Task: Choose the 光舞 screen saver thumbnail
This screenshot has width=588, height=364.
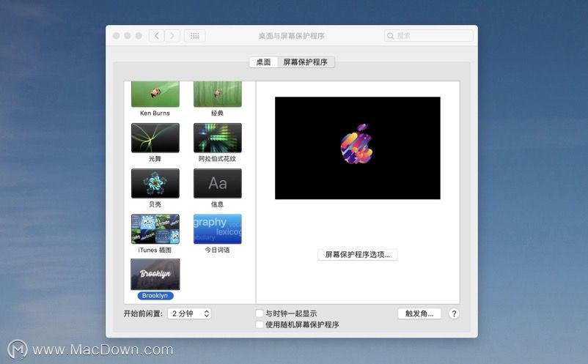Action: [x=155, y=138]
